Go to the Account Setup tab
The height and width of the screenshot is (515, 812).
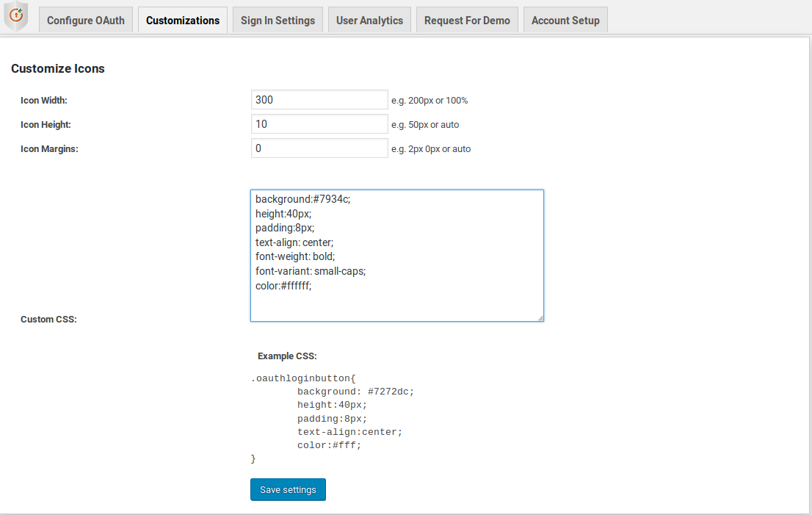point(565,20)
